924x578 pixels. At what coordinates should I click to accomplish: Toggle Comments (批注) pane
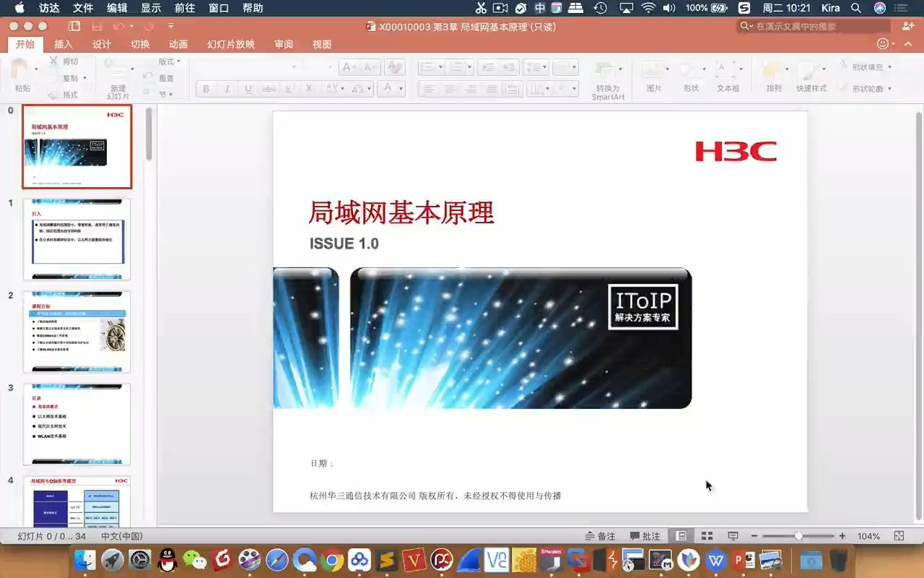pyautogui.click(x=645, y=536)
